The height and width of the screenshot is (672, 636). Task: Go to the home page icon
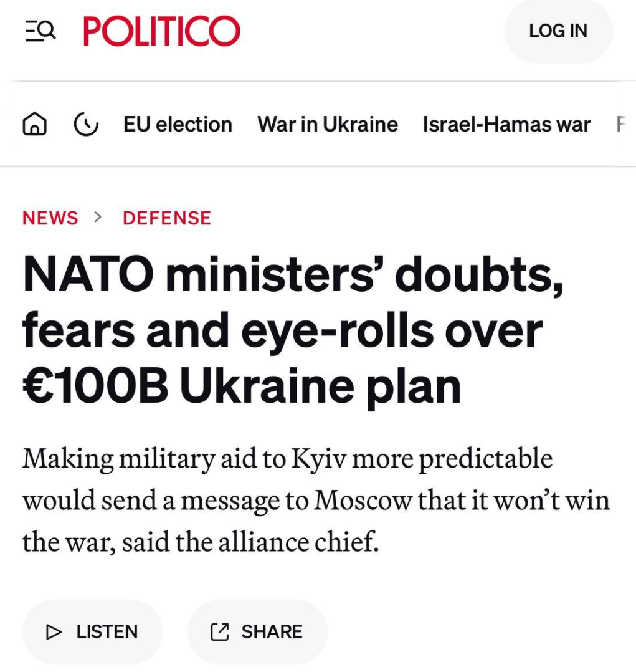[34, 125]
